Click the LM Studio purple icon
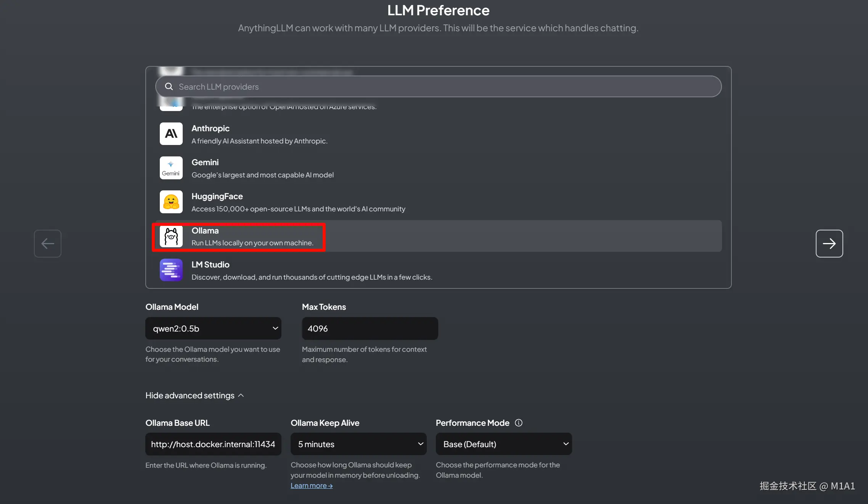Image resolution: width=868 pixels, height=504 pixels. coord(171,270)
